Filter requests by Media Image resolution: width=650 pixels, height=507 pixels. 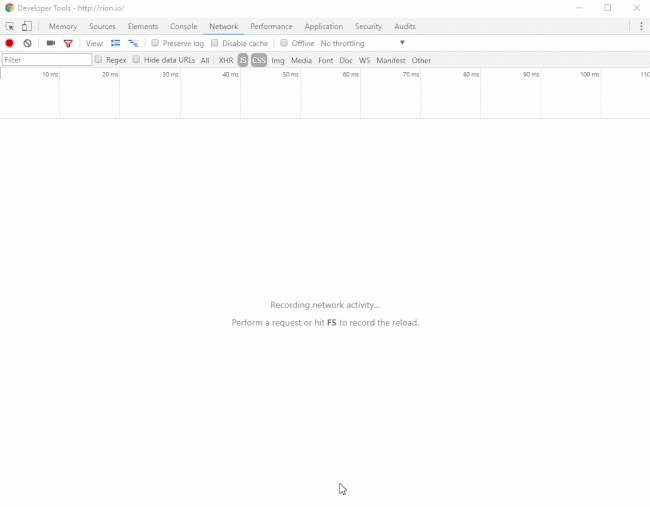[301, 60]
